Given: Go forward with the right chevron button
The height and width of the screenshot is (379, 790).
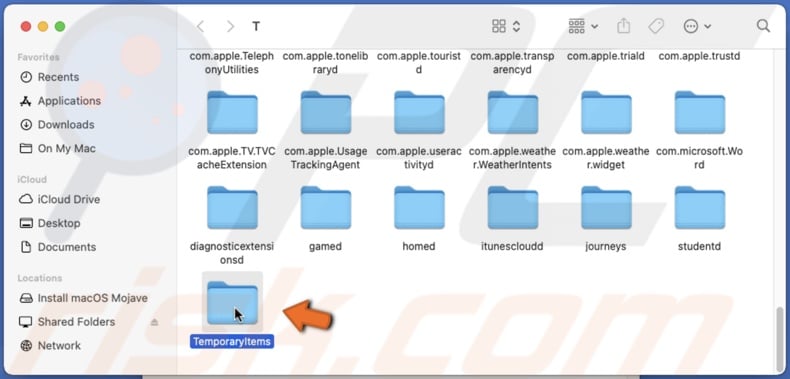Looking at the screenshot, I should point(230,26).
